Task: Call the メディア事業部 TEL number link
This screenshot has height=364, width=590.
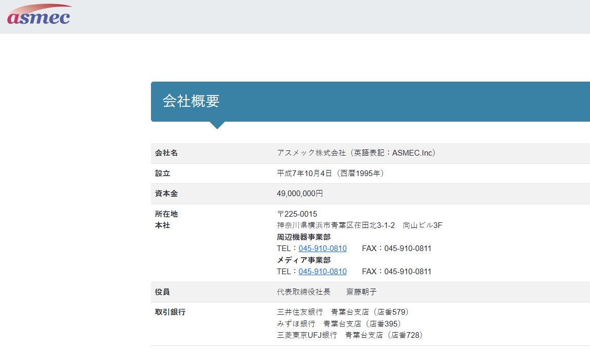Action: [322, 272]
